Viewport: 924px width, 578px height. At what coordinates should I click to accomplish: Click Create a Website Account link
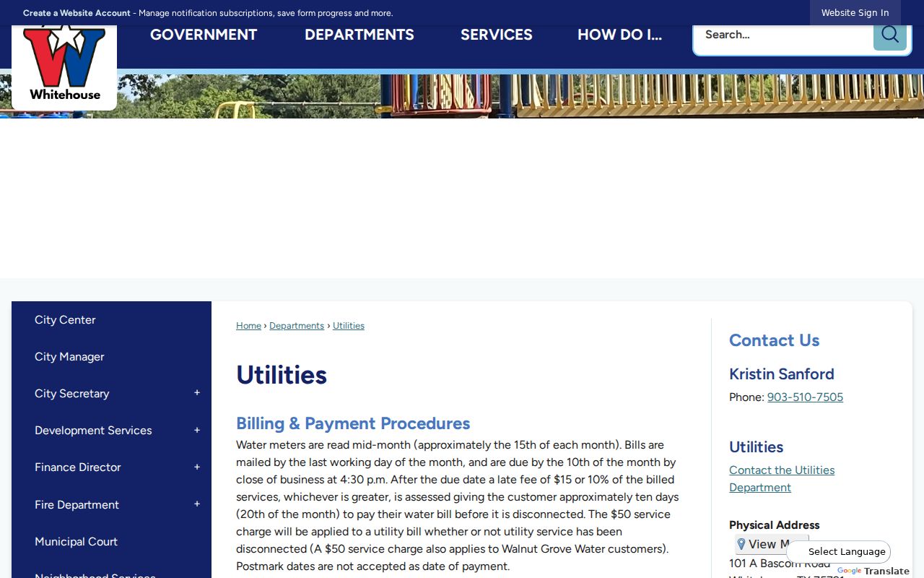click(77, 13)
